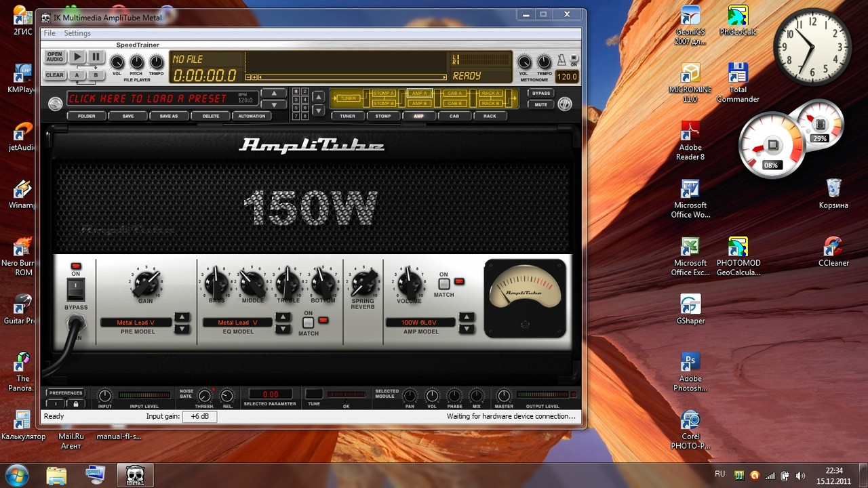
Task: Open CCleaner desktop shortcut
Action: click(x=833, y=251)
